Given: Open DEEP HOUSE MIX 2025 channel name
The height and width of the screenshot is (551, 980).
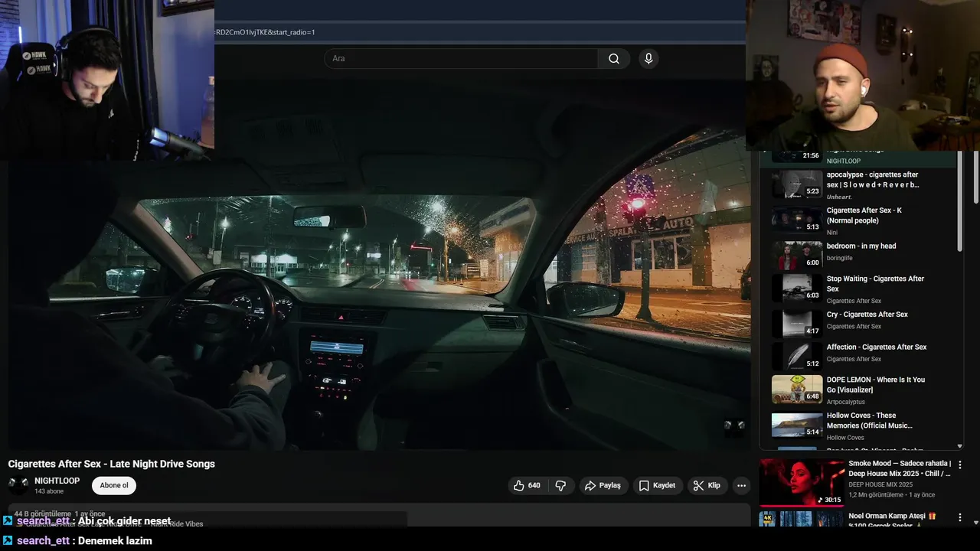Looking at the screenshot, I should click(880, 484).
